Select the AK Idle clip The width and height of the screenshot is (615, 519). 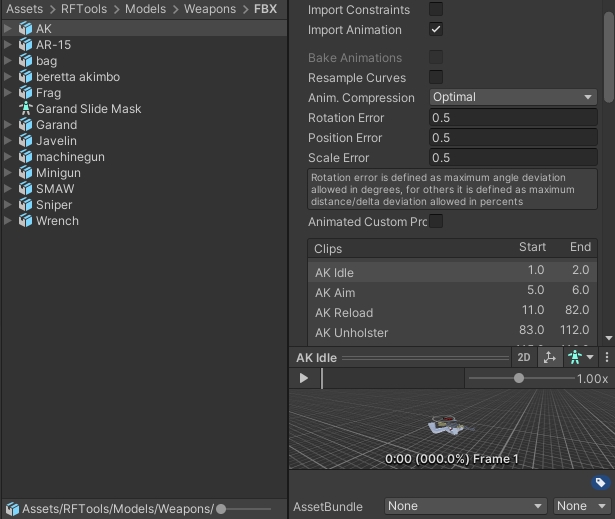[453, 272]
